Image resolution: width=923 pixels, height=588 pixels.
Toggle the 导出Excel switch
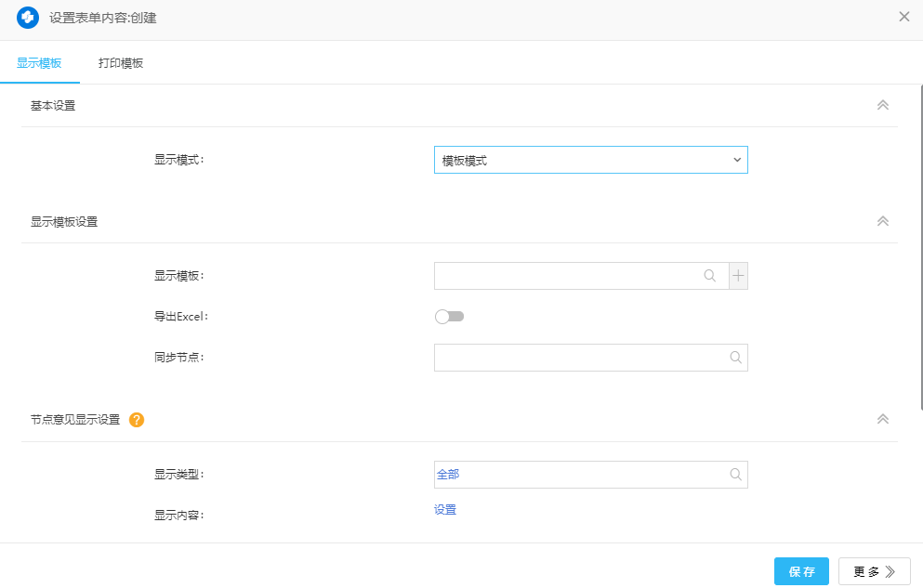coord(450,317)
